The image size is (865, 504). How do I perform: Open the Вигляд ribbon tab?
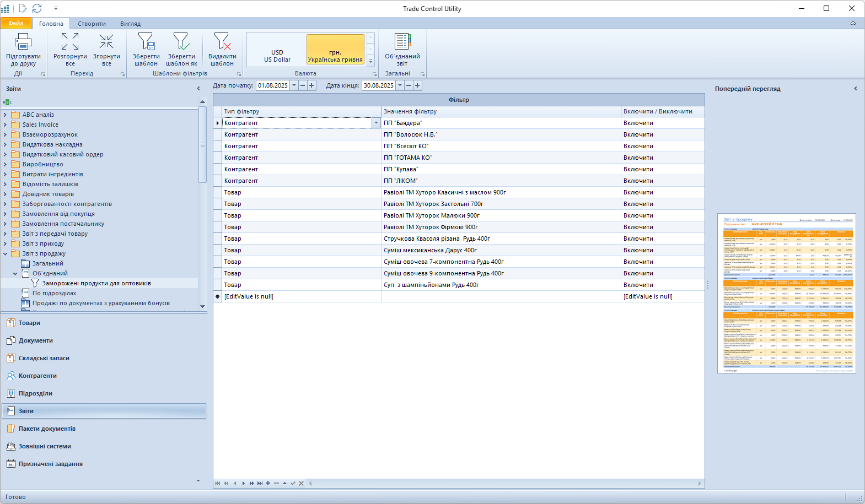point(130,24)
